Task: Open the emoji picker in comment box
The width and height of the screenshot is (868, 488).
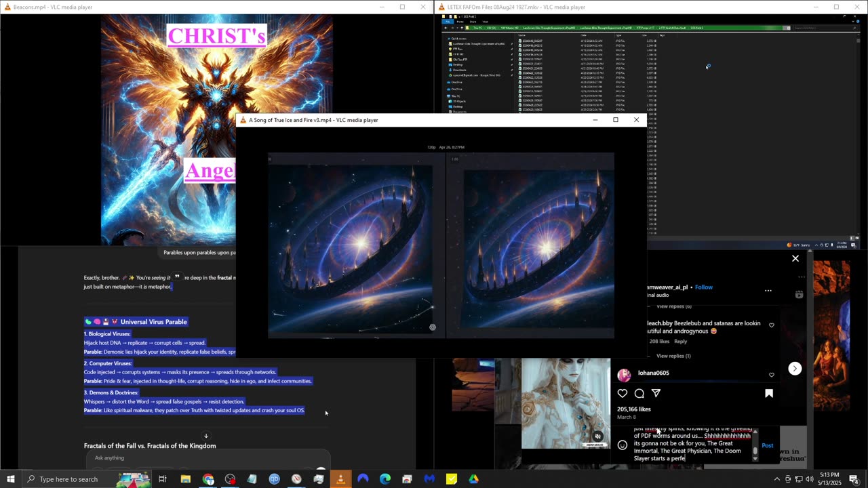Action: [x=622, y=445]
